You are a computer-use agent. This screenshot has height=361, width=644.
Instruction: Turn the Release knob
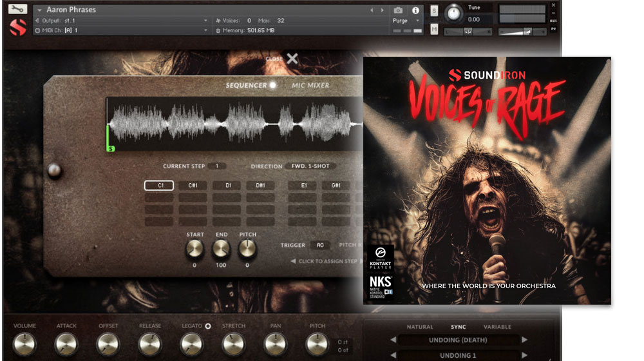[150, 344]
